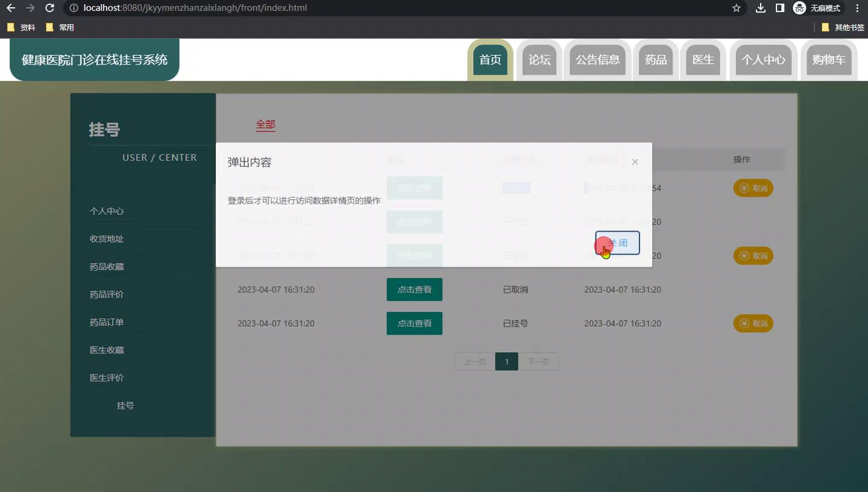Screen dimensions: 868x492
Task: Select 医生收藏 in the sidebar
Action: (107, 350)
